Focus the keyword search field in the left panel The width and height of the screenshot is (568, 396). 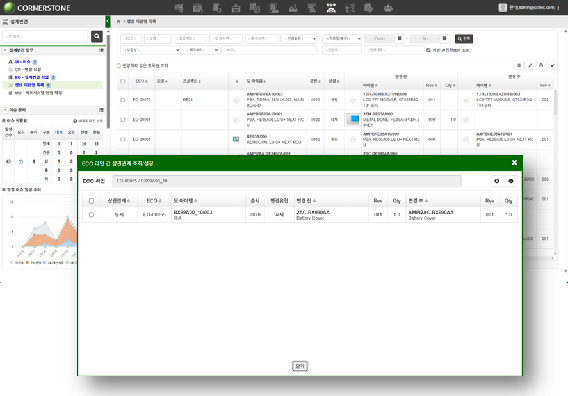(x=45, y=36)
